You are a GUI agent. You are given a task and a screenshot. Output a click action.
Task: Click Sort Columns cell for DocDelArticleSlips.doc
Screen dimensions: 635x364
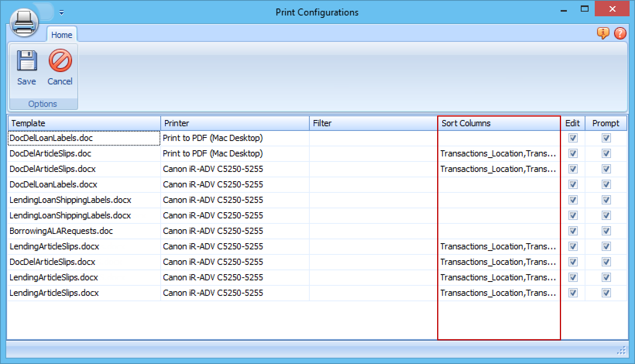click(x=498, y=154)
